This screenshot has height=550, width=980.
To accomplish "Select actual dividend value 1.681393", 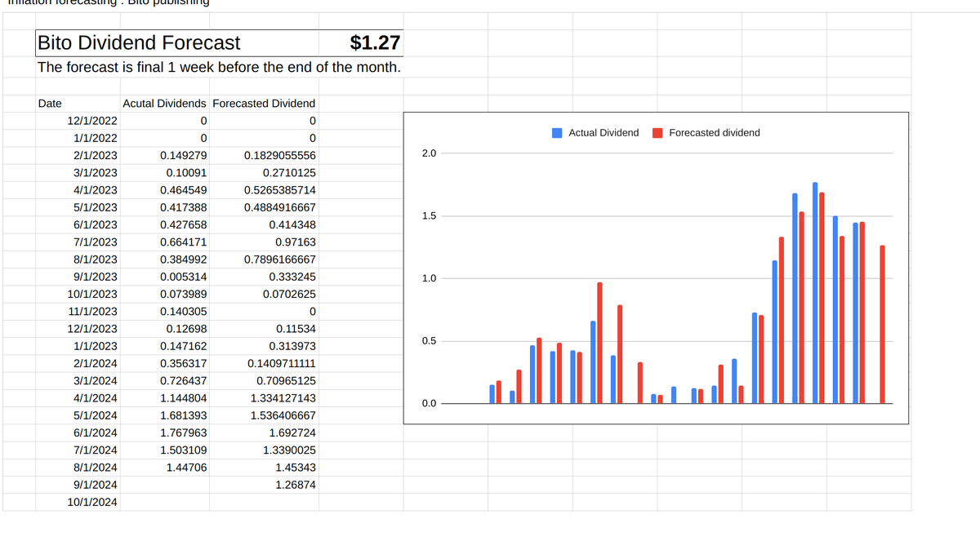I will (164, 415).
